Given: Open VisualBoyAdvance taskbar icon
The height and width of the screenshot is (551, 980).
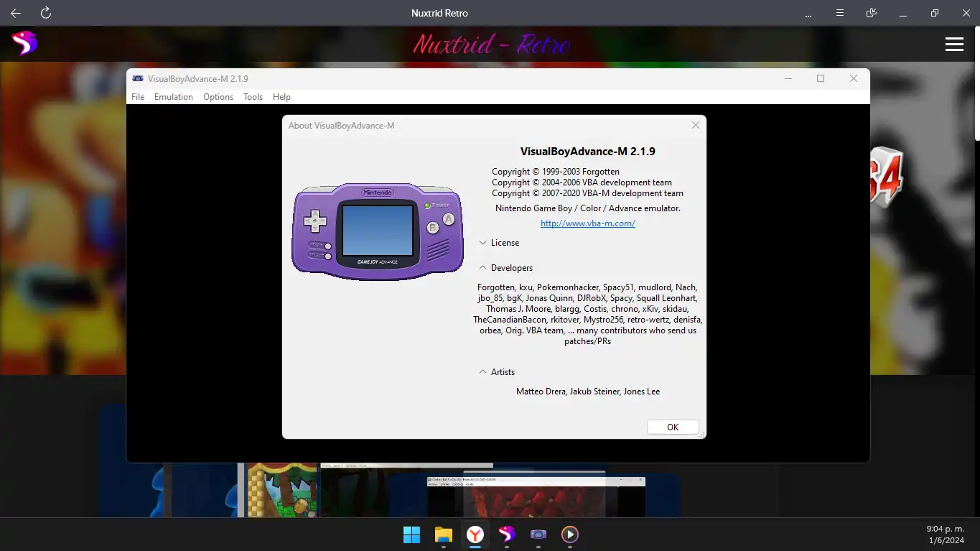Looking at the screenshot, I should [538, 534].
